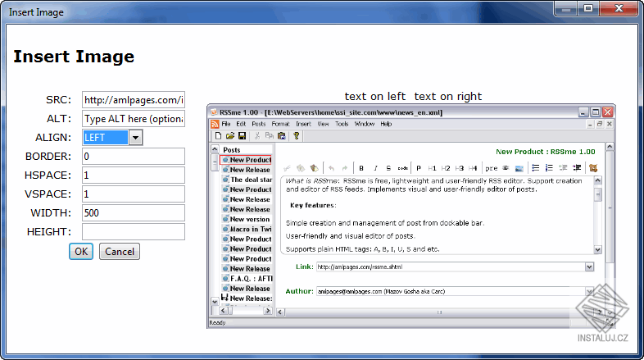Apply code tag in RSSme editor toolbar
This screenshot has height=360, width=644.
coord(402,168)
